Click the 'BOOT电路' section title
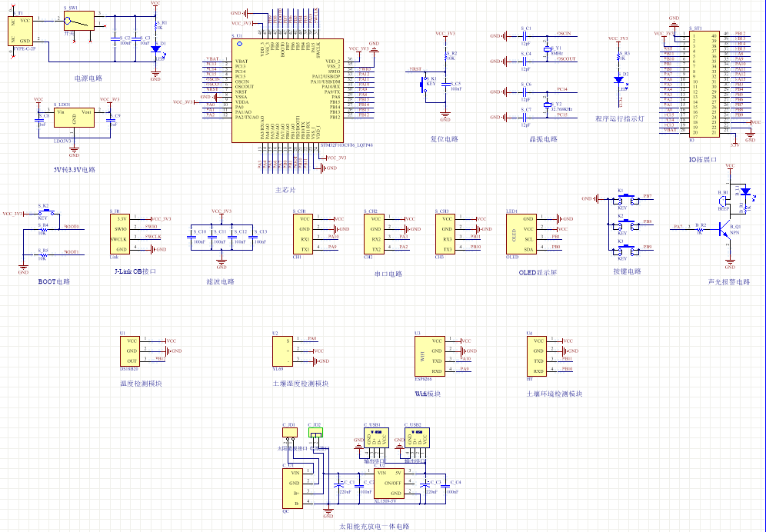This screenshot has height=532, width=766. point(55,282)
